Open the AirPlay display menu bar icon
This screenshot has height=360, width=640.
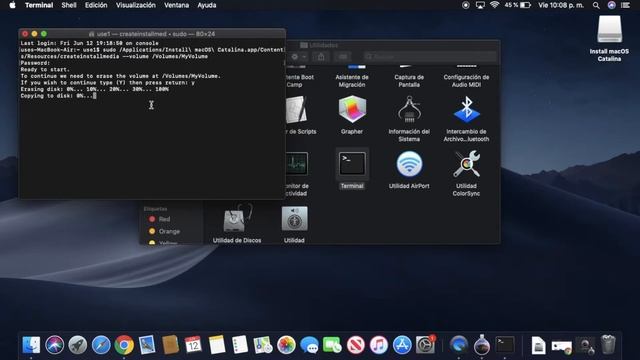click(x=480, y=5)
